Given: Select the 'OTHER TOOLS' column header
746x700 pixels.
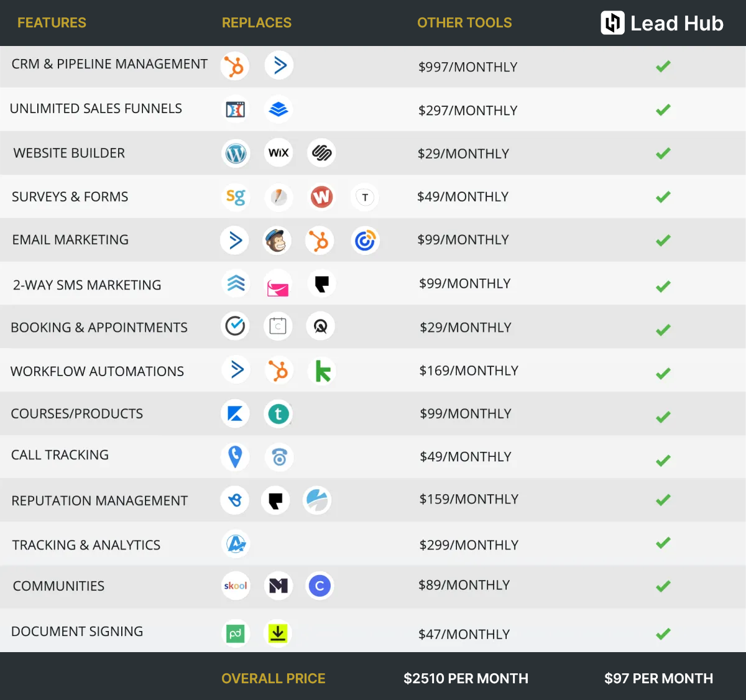Looking at the screenshot, I should tap(464, 23).
